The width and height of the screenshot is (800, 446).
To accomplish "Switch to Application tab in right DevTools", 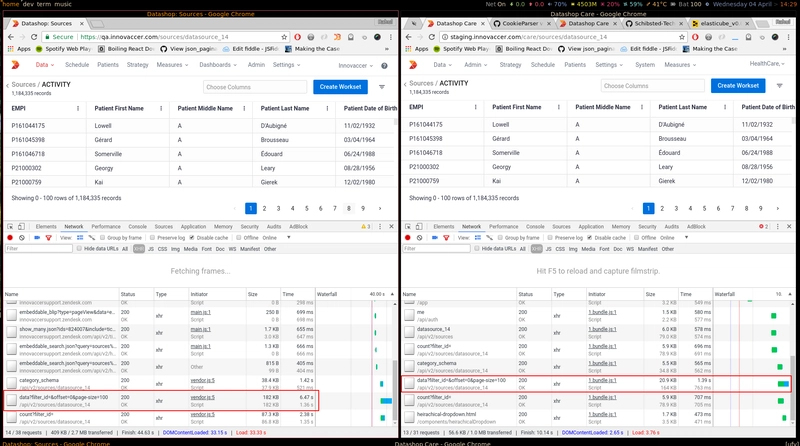I will (x=591, y=227).
